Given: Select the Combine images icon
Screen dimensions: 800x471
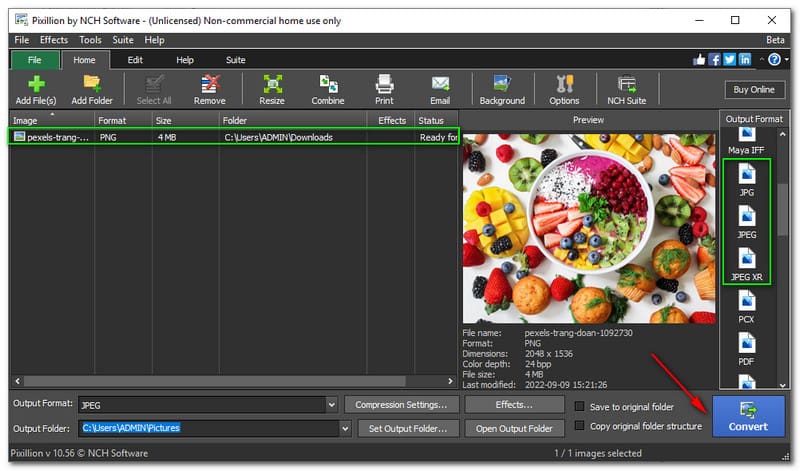Looking at the screenshot, I should [327, 89].
